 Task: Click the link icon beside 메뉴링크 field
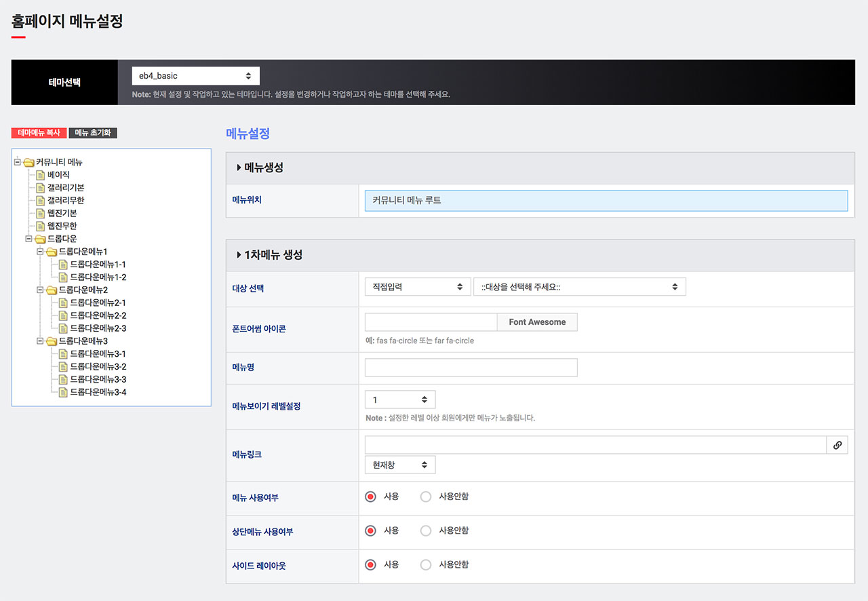tap(837, 445)
